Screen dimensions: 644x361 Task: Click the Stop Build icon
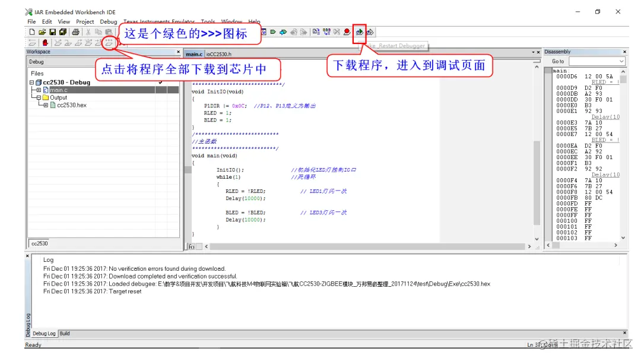pos(337,32)
